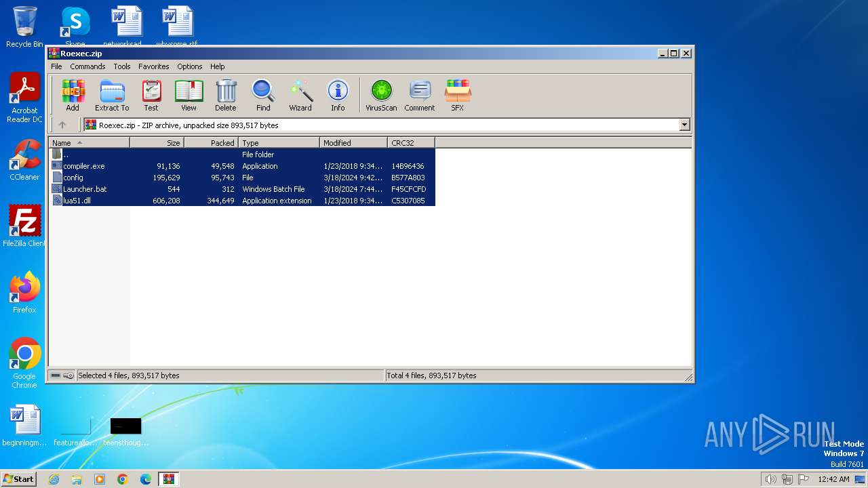Open Internet Explorer from taskbar
Image resolution: width=868 pixels, height=488 pixels.
pyautogui.click(x=54, y=479)
